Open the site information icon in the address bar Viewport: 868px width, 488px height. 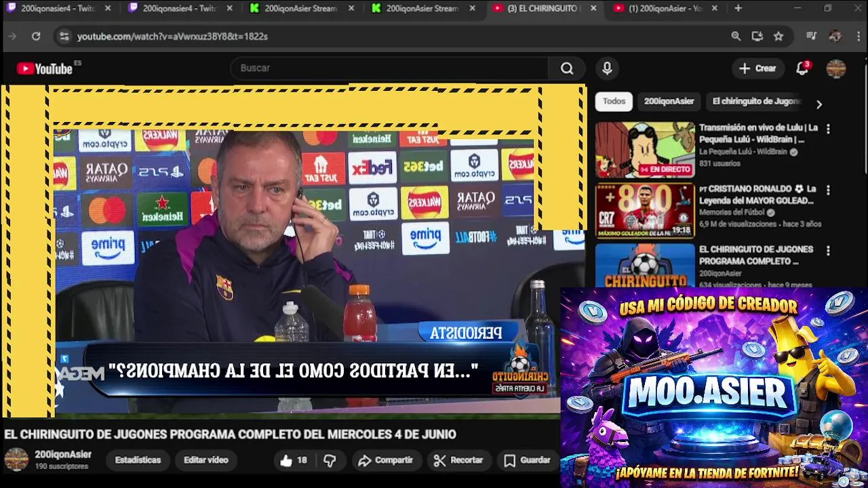pos(64,36)
